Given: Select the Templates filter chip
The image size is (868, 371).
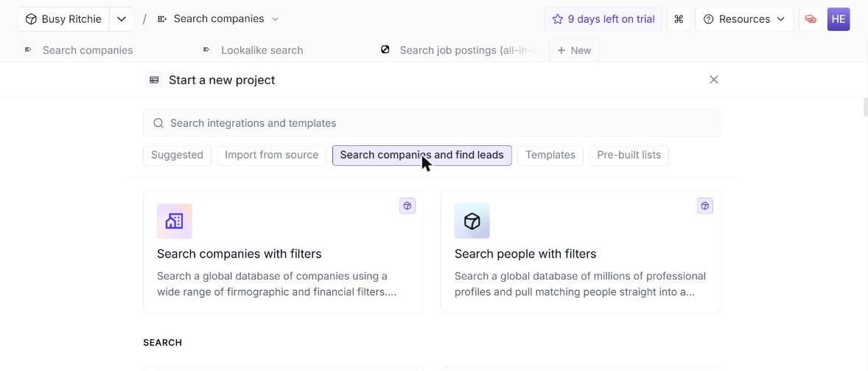Looking at the screenshot, I should pyautogui.click(x=550, y=155).
